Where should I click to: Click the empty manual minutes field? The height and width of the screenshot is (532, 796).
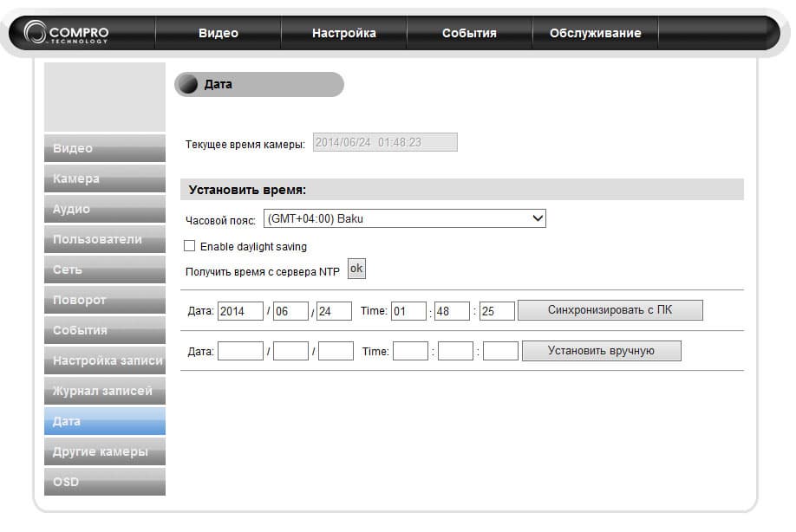pos(455,351)
